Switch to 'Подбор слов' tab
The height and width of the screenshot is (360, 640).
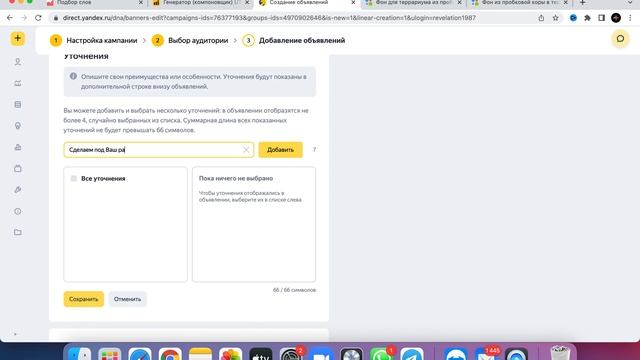coord(95,3)
